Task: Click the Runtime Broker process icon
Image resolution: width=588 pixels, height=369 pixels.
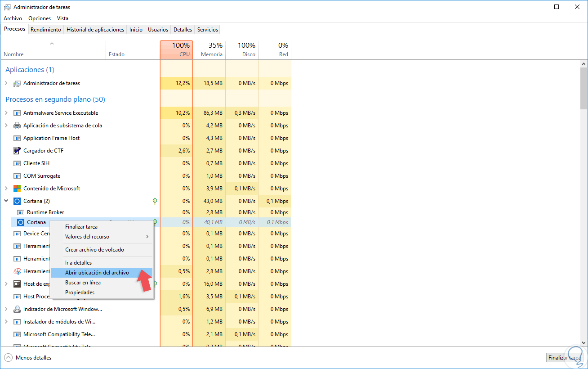Action: click(20, 212)
